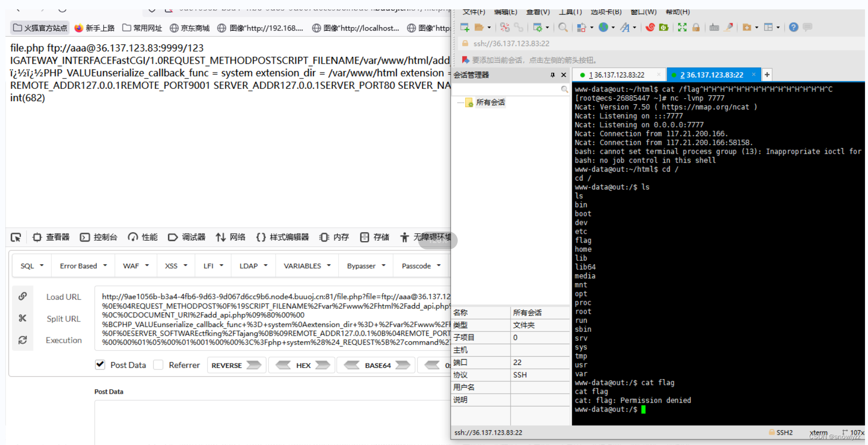The image size is (868, 445).
Task: Click the right arrow beside BASE64
Action: 403,365
